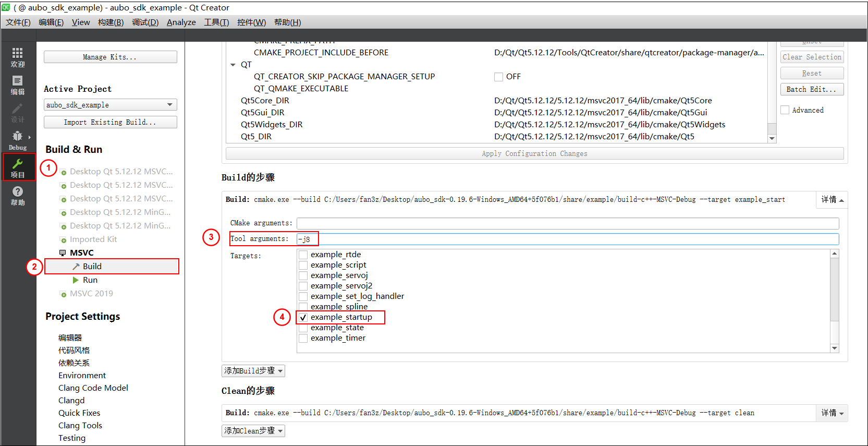Open the Analyze menu
The image size is (868, 446).
pos(181,22)
